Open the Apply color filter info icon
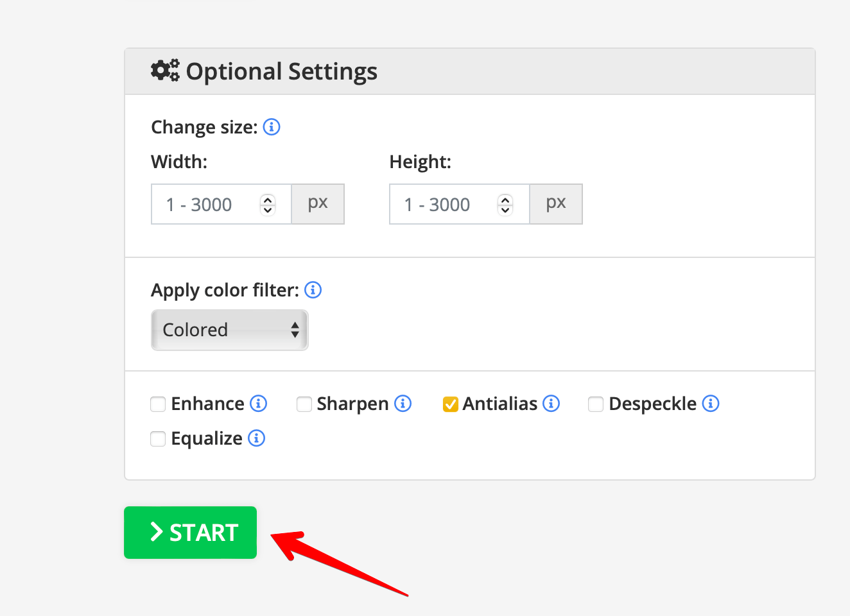850x616 pixels. [313, 290]
